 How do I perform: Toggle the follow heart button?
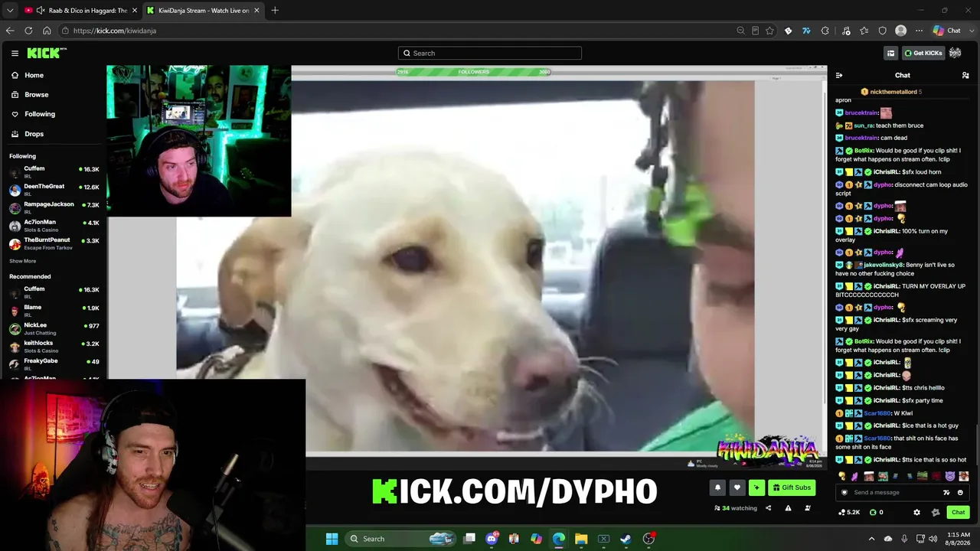[x=737, y=487]
